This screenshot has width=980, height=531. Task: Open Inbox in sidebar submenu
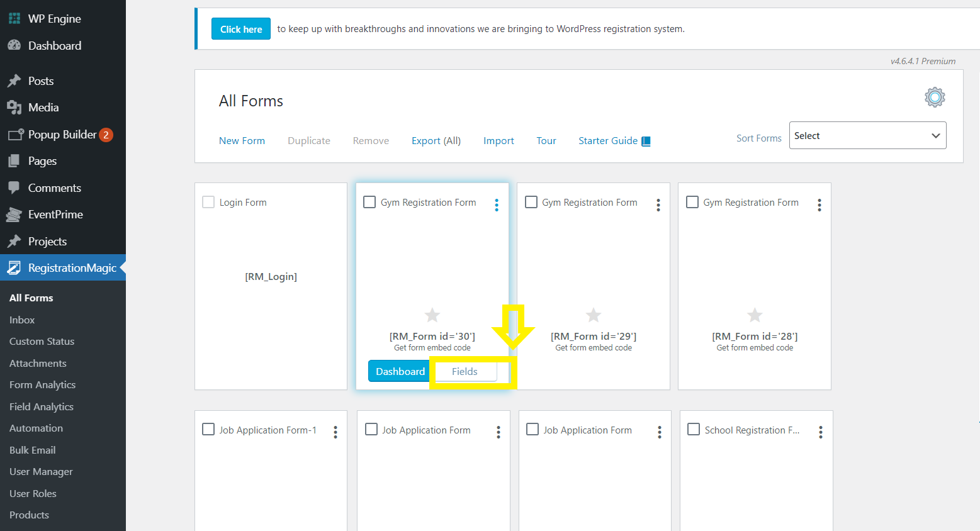tap(22, 320)
